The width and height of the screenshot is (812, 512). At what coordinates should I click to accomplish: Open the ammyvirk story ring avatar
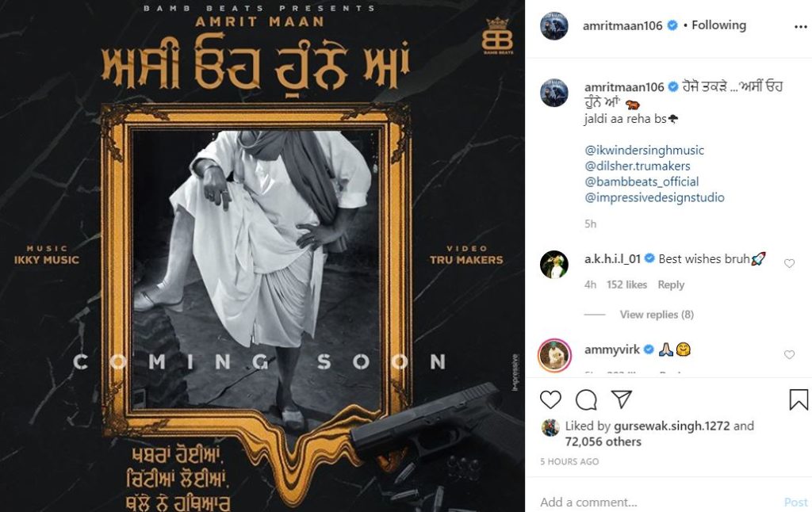click(554, 356)
